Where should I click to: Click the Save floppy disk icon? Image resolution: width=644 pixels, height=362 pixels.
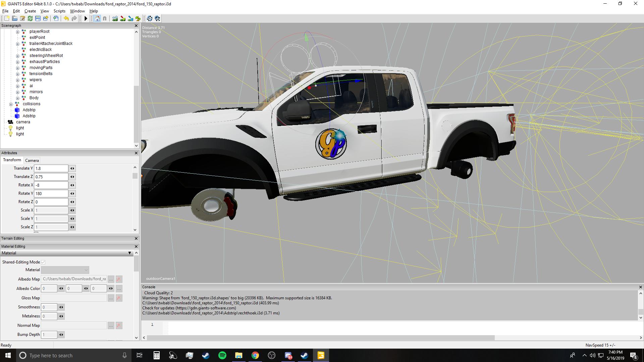pos(38,18)
